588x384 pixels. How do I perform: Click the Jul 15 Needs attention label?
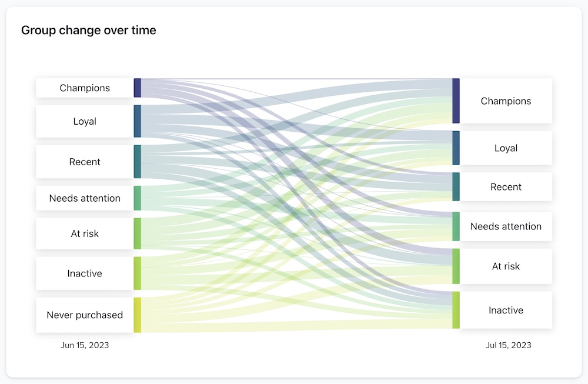pos(506,226)
